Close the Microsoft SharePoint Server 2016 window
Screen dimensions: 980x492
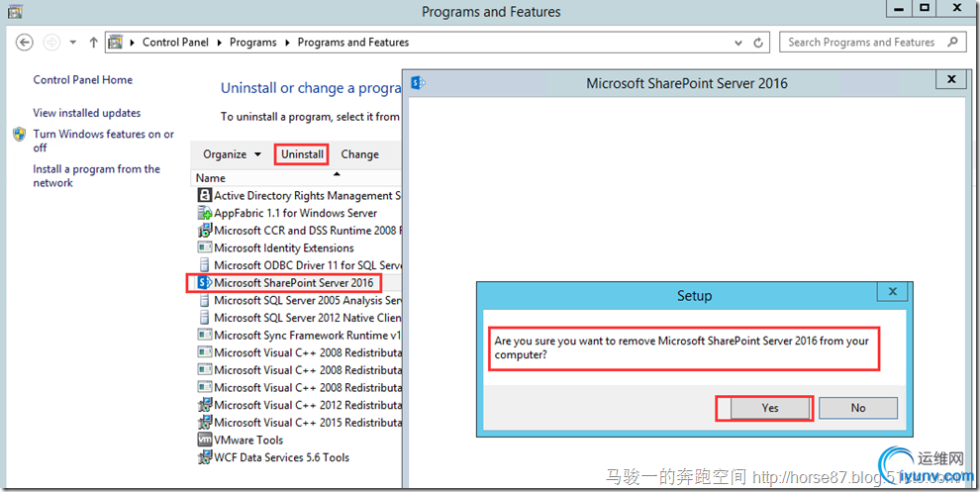(952, 80)
